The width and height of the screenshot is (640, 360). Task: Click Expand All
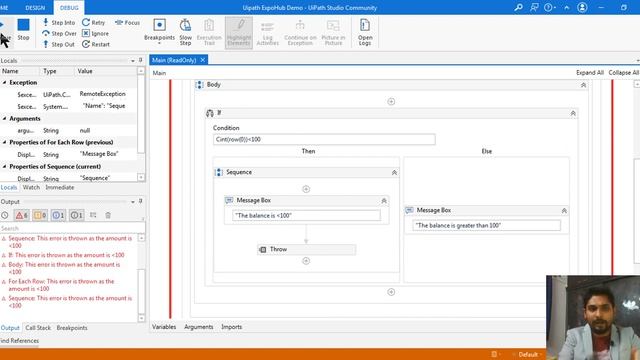(x=589, y=72)
